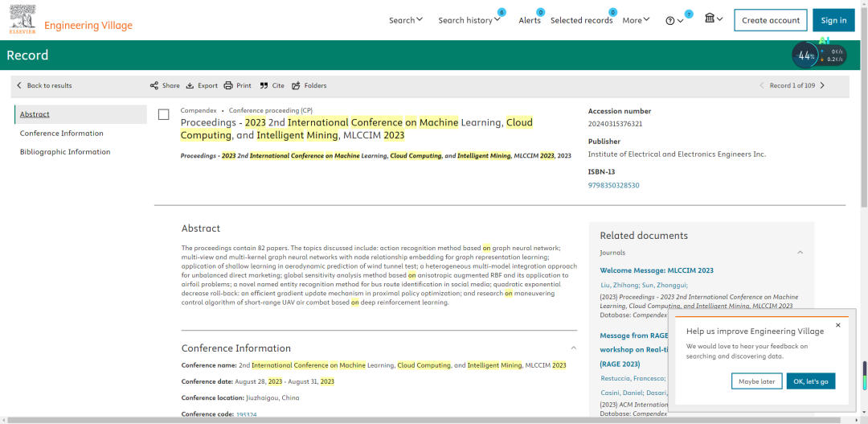
Task: Jump to Conference Information sidebar item
Action: (61, 133)
